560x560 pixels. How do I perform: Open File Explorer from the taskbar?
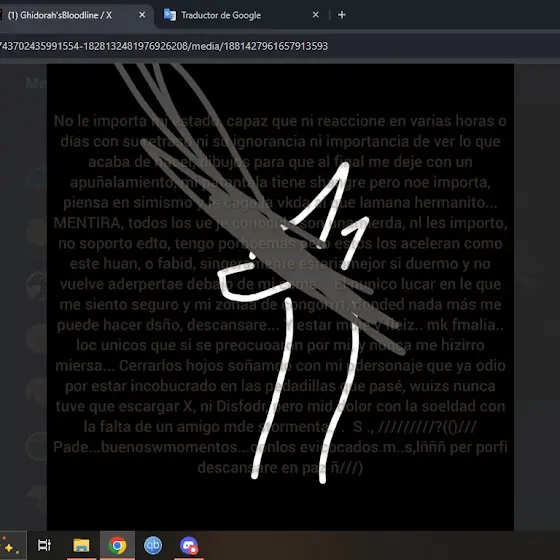pos(81,545)
